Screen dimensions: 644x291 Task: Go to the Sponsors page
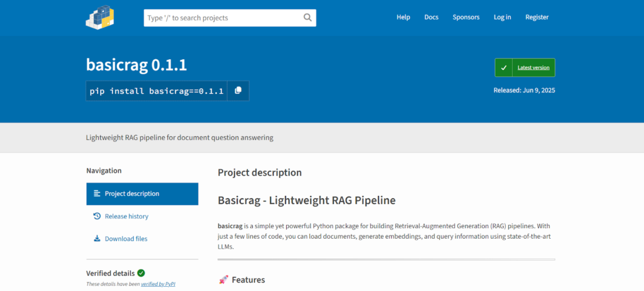tap(466, 18)
